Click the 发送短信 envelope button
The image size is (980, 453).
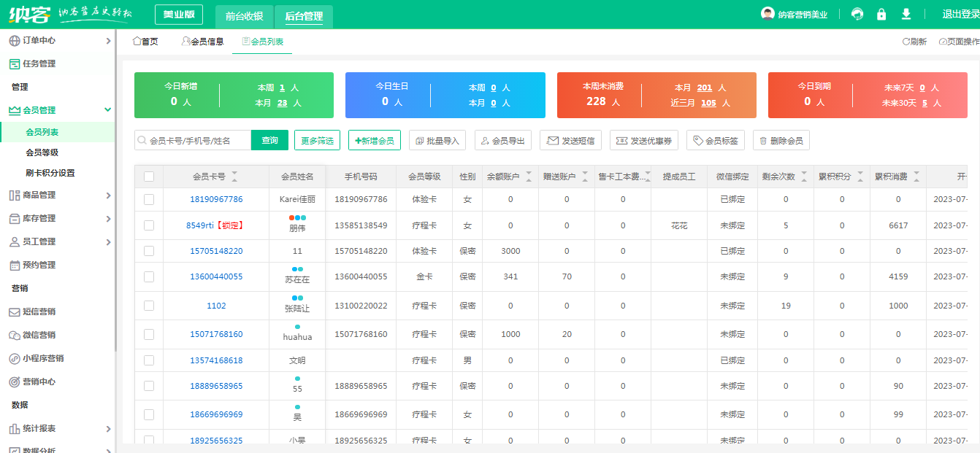[570, 140]
